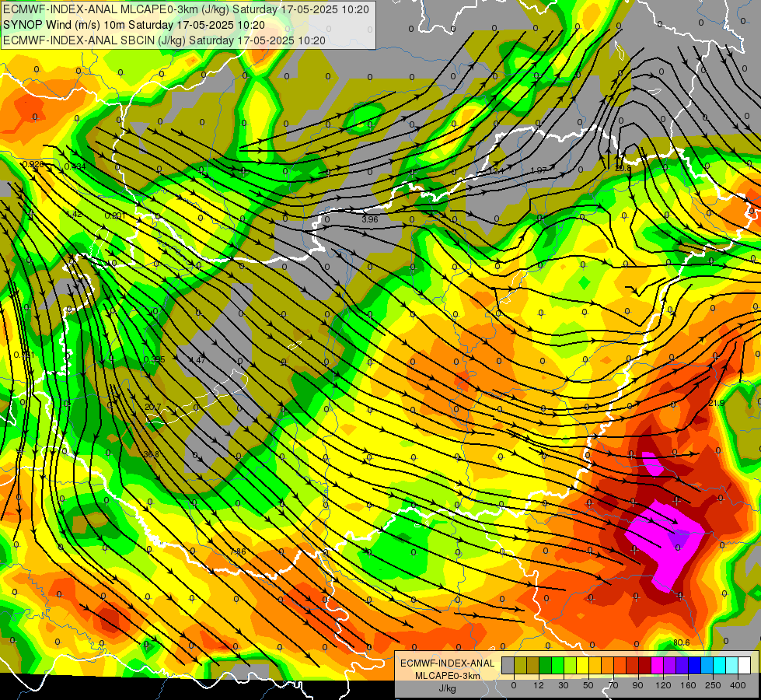Click the 0.201 value on the map
This screenshot has width=761, height=700.
tap(116, 215)
